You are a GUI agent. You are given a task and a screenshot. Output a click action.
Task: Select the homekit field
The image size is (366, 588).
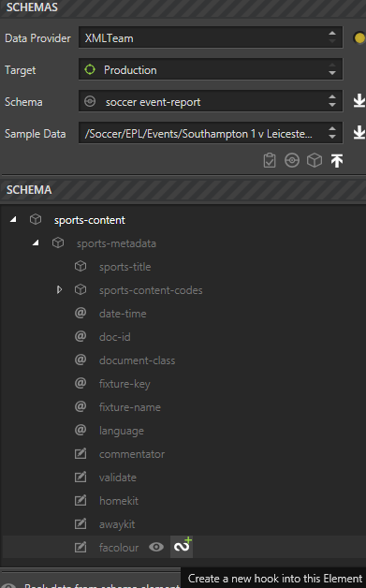click(119, 501)
